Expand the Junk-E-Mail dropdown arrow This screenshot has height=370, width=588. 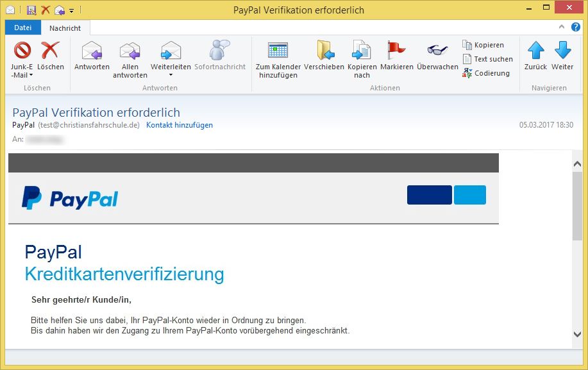coord(31,75)
